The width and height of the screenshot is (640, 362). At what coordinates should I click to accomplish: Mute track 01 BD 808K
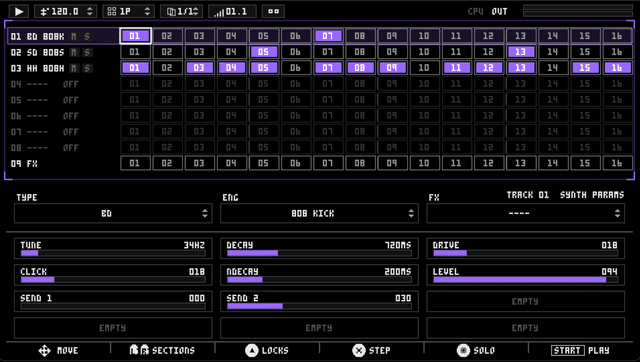pyautogui.click(x=74, y=36)
